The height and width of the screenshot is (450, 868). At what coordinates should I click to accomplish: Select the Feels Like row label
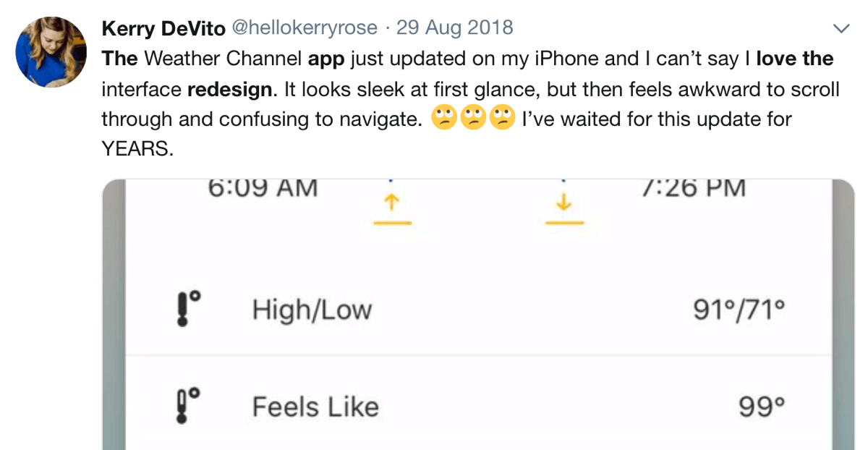(x=315, y=407)
